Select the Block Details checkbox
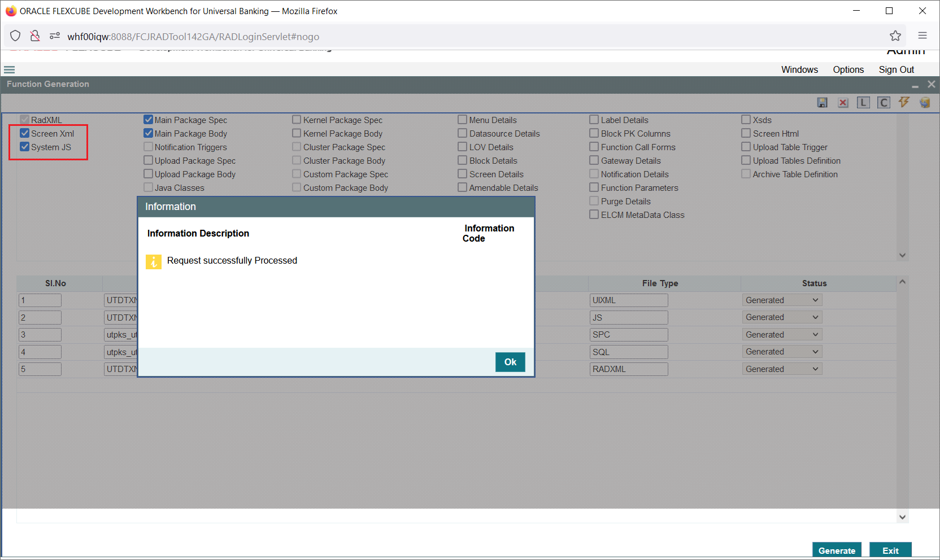The image size is (940, 560). [x=463, y=160]
